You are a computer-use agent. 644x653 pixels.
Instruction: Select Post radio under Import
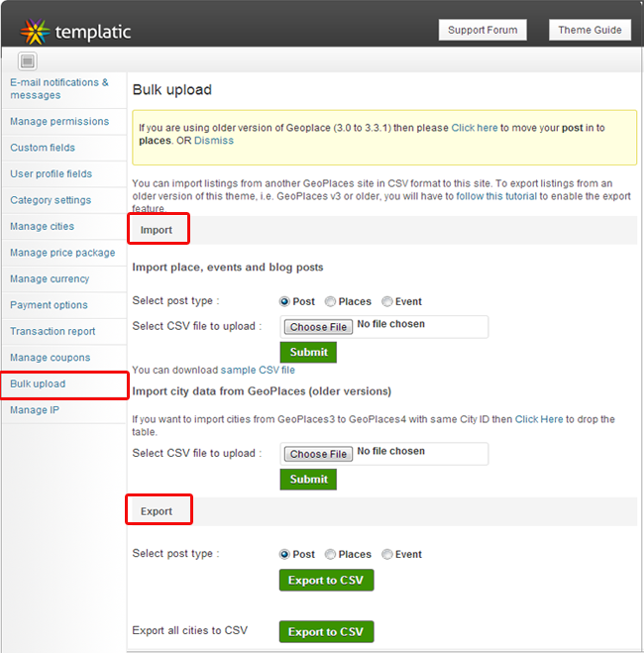coord(284,301)
